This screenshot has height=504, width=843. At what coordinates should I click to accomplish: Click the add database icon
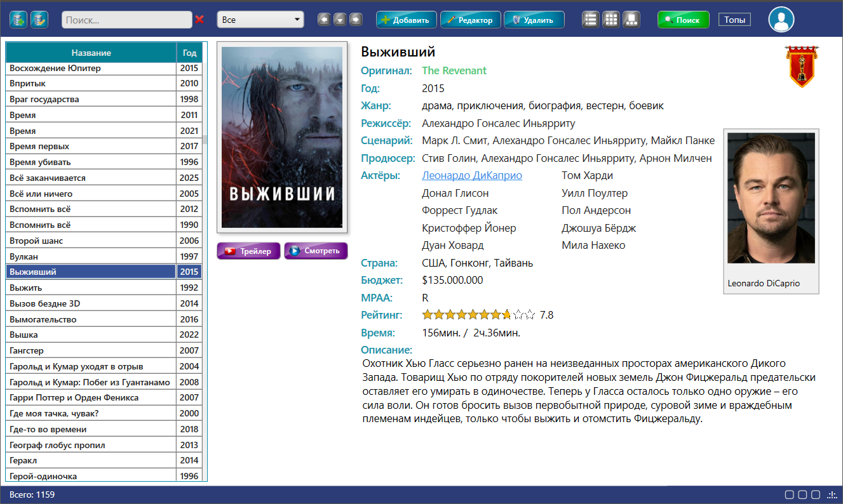tap(18, 20)
